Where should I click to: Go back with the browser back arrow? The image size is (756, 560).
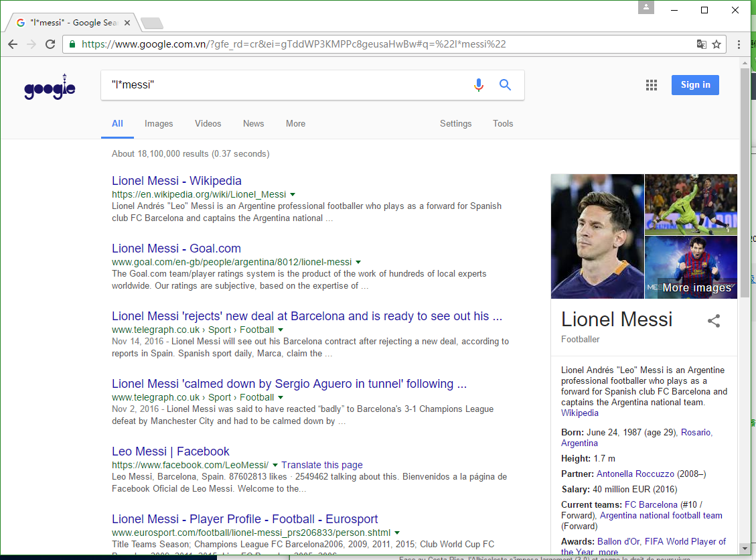coord(13,44)
